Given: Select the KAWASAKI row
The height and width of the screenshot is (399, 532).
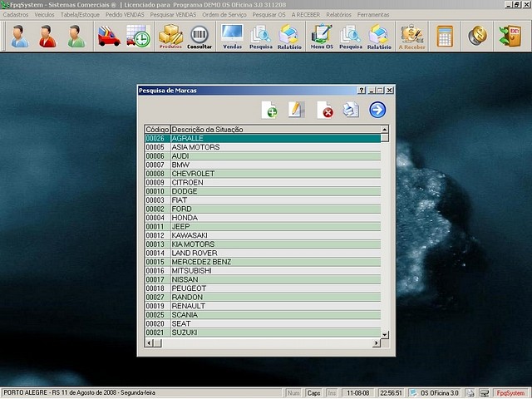Looking at the screenshot, I should pyautogui.click(x=263, y=235).
